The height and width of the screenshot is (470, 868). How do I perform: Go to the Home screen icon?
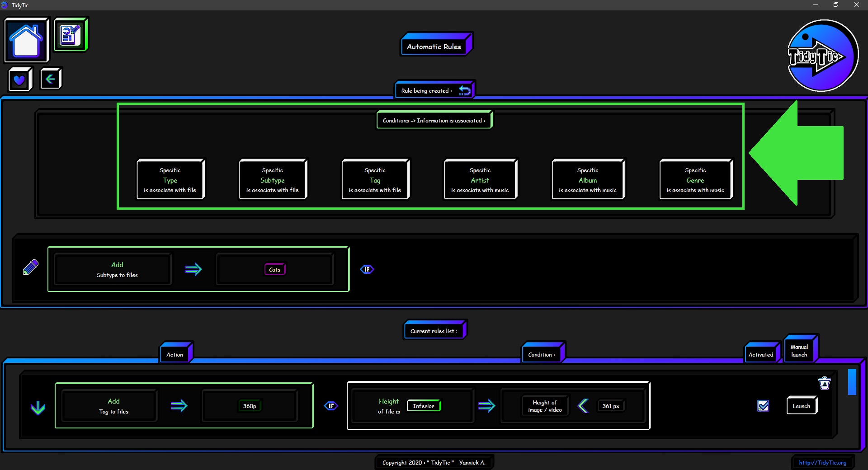[26, 40]
